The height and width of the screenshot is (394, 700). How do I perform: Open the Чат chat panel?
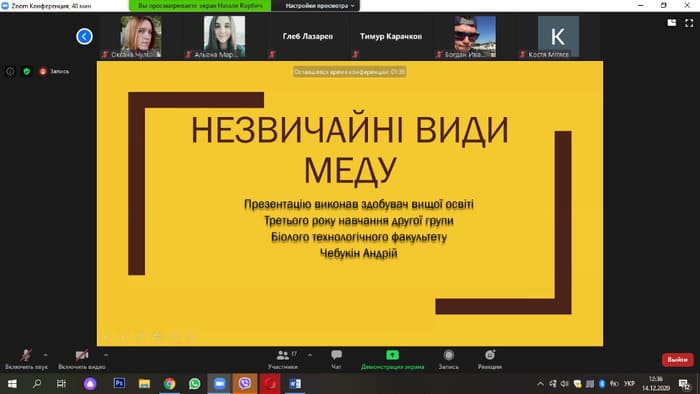[336, 359]
